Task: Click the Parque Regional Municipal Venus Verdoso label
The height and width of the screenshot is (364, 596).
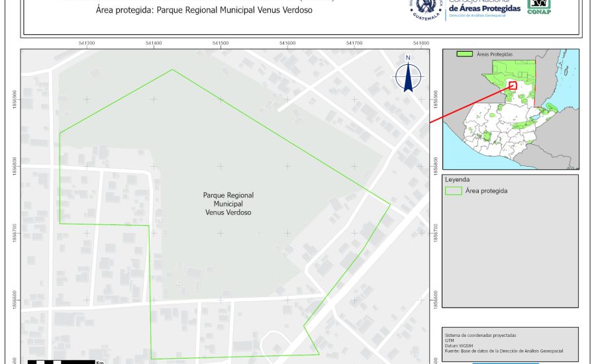Action: click(228, 204)
